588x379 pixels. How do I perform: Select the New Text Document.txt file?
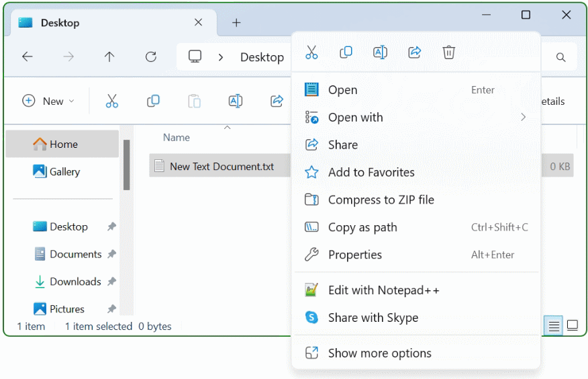click(222, 167)
